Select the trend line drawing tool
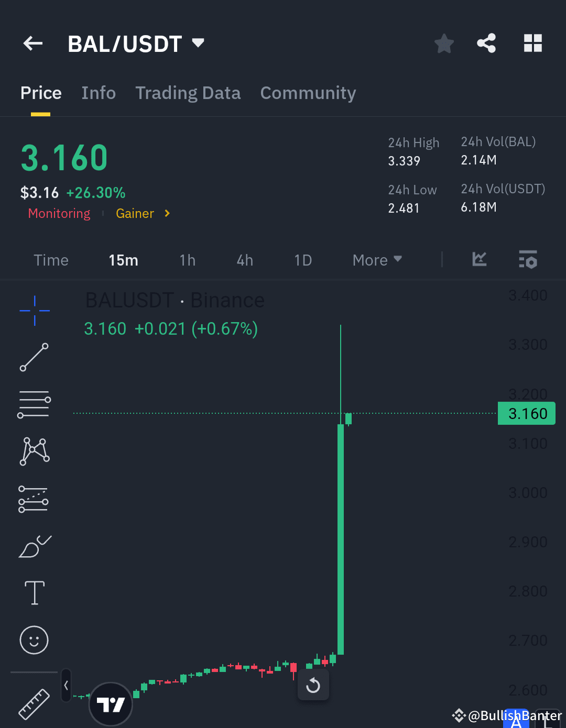This screenshot has height=728, width=566. 34,358
